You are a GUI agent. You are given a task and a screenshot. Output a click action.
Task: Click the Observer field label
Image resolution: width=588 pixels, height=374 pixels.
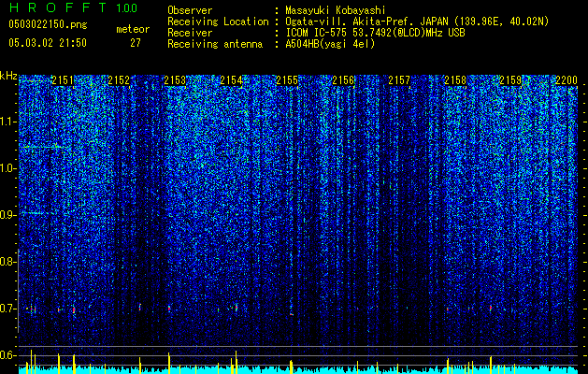click(190, 10)
